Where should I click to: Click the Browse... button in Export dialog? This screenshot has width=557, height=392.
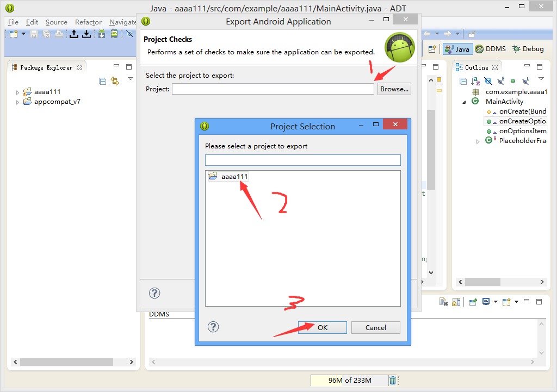[394, 89]
